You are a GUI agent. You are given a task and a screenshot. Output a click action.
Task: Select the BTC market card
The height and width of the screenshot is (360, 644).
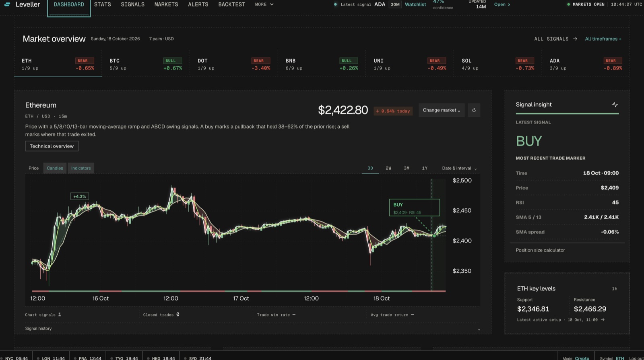146,64
